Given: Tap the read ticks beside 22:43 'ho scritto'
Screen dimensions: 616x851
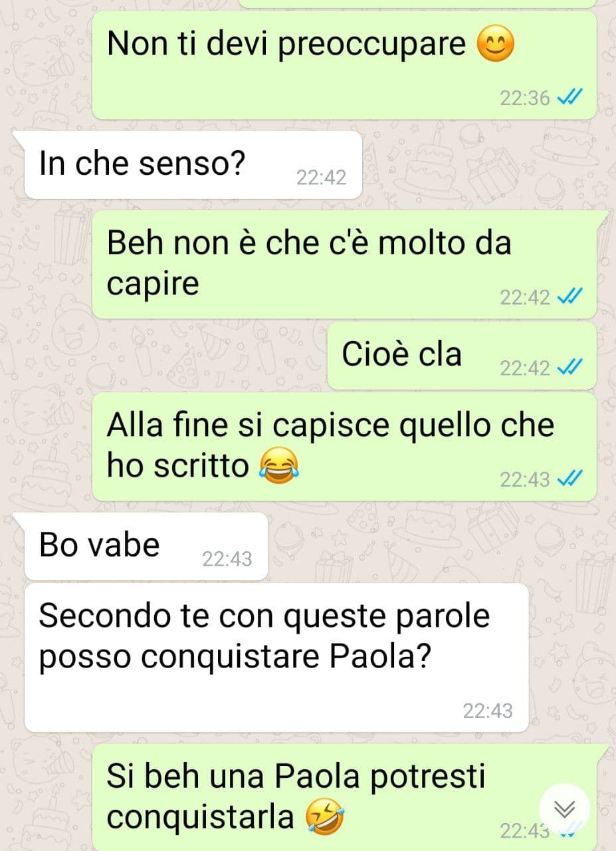Looking at the screenshot, I should point(569,479).
